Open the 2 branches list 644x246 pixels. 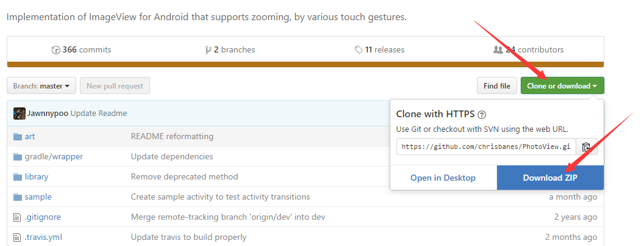tap(230, 49)
